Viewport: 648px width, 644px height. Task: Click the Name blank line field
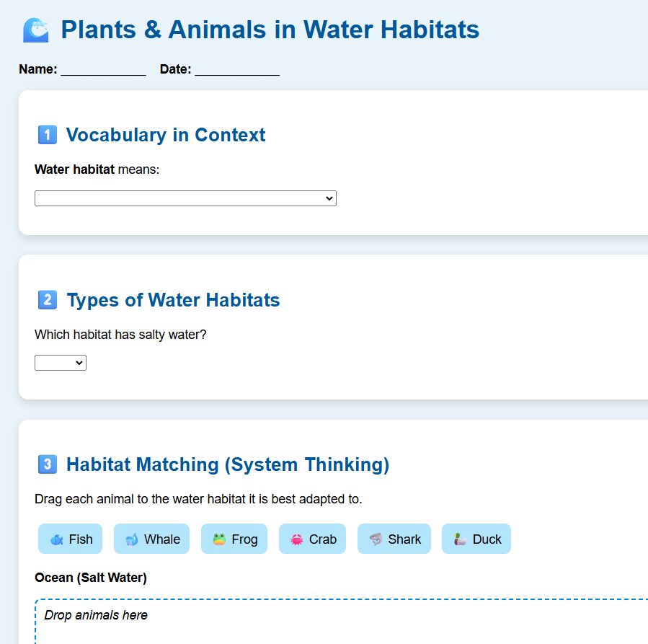(x=103, y=70)
